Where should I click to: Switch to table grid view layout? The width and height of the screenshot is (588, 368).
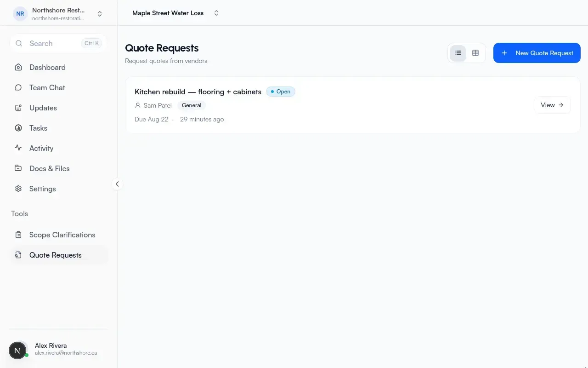pos(475,53)
